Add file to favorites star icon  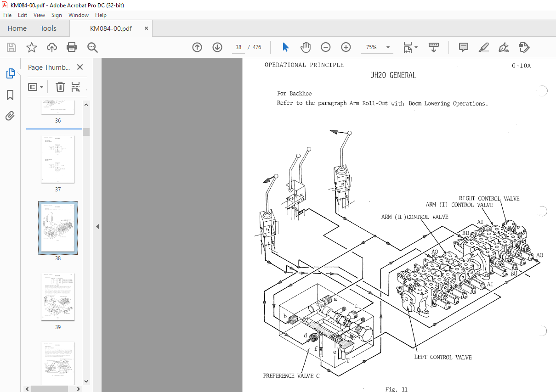click(32, 47)
